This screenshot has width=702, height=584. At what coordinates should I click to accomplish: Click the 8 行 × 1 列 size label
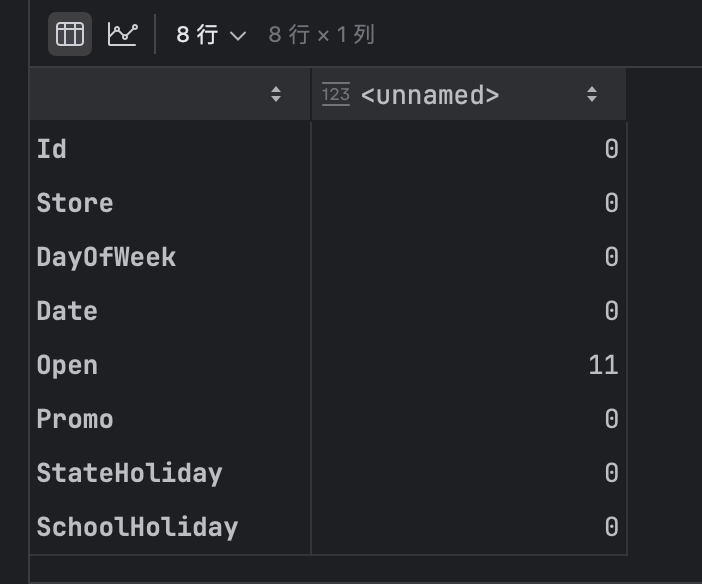click(321, 35)
